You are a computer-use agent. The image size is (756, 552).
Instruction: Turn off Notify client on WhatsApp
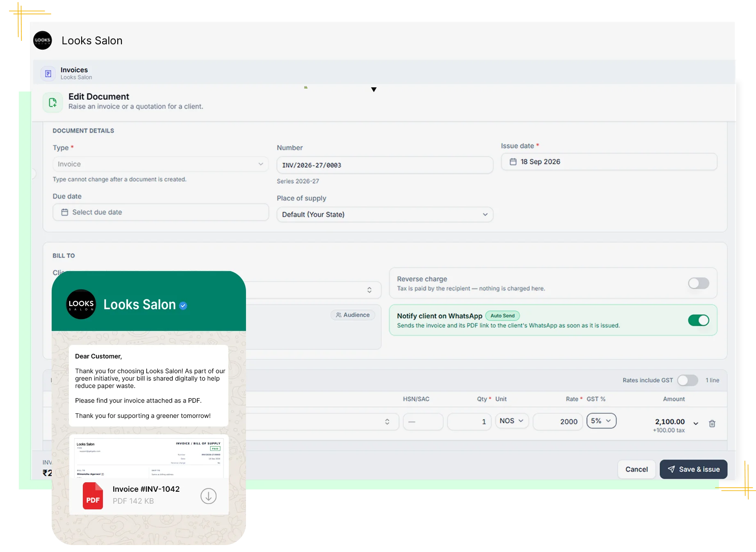click(699, 320)
